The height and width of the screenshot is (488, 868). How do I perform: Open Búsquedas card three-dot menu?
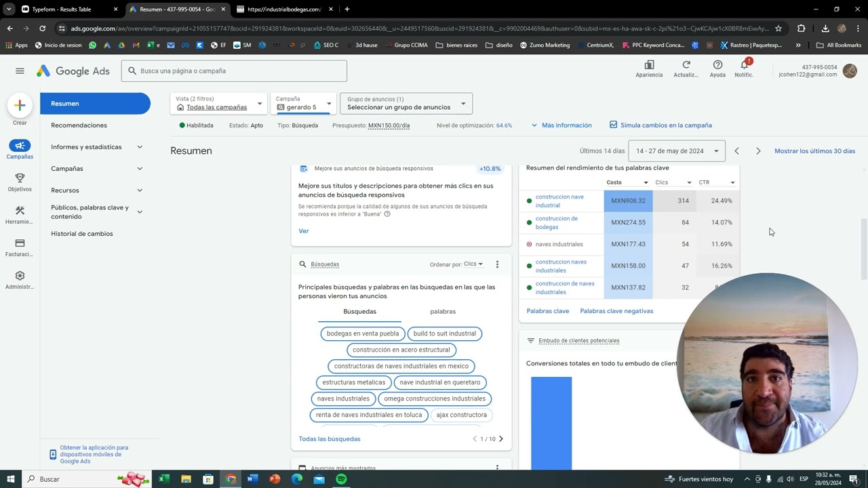(x=497, y=264)
